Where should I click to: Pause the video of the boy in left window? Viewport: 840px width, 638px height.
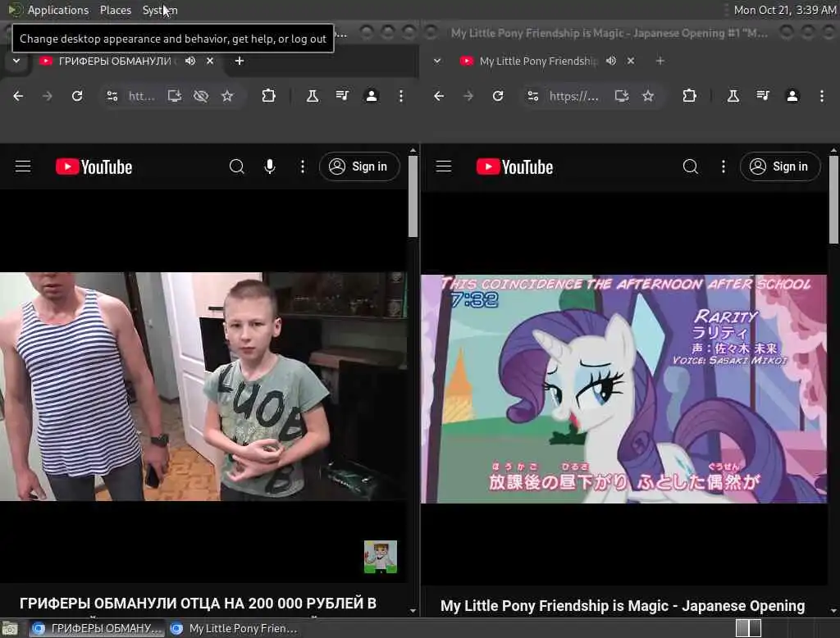tap(203, 387)
